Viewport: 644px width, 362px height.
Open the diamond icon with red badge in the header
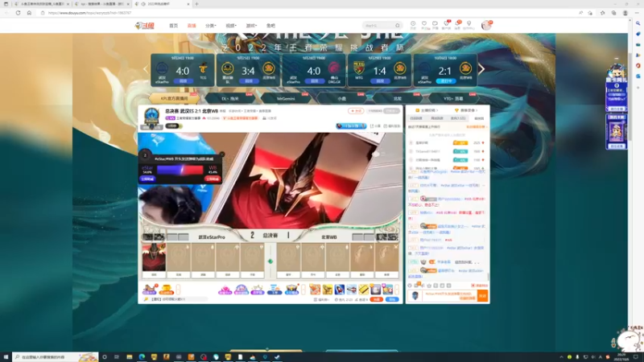click(x=447, y=25)
